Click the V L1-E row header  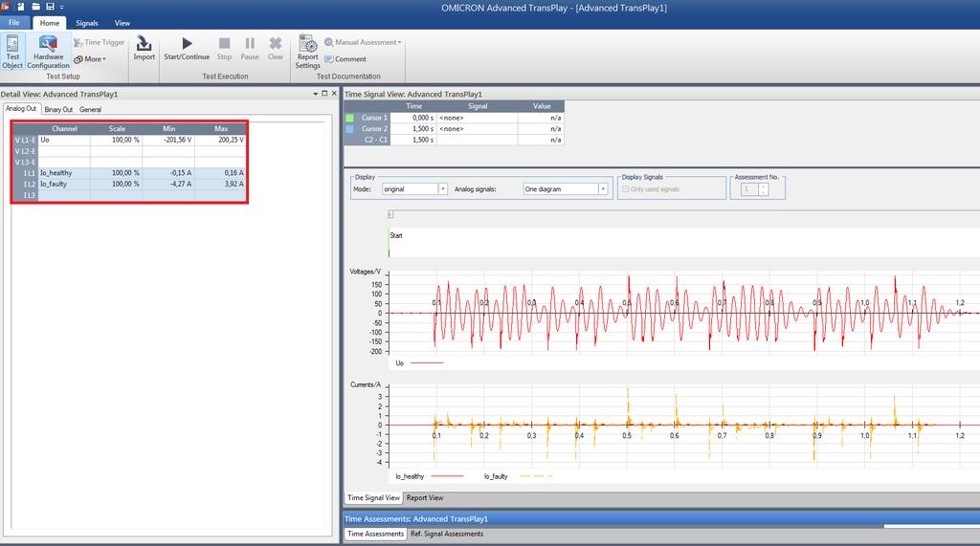click(26, 141)
